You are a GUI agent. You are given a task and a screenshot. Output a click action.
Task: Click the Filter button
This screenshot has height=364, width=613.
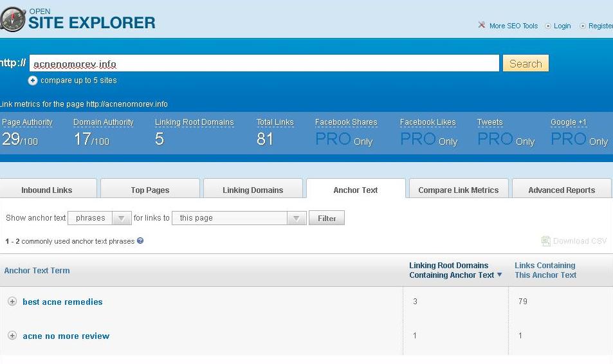pyautogui.click(x=327, y=218)
